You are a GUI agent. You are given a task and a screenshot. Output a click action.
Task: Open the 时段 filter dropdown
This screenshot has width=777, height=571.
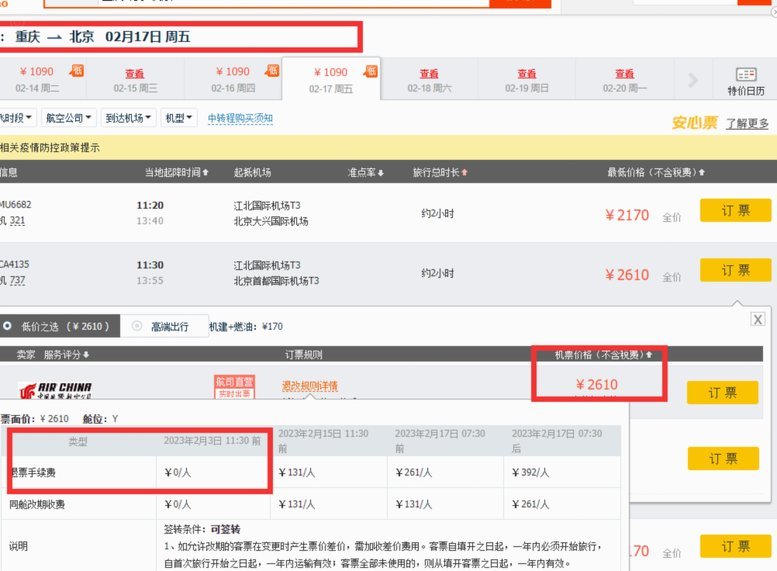(17, 118)
